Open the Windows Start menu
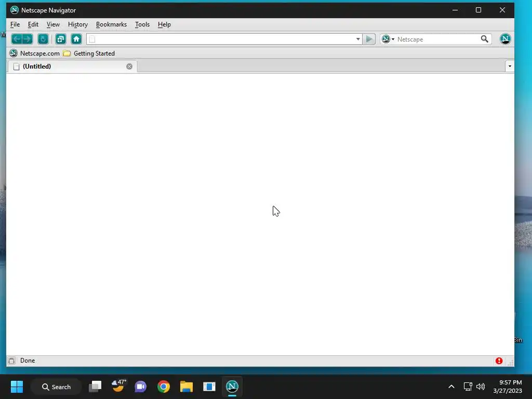Screen dimensions: 532x399 click(17, 387)
